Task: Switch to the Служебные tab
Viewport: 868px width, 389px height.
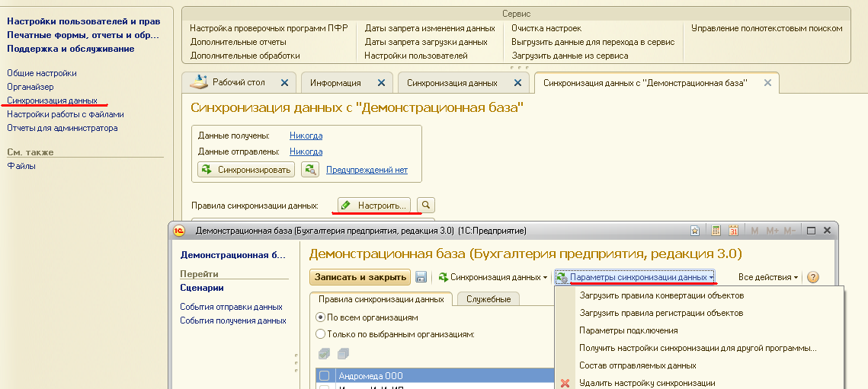Action: 488,299
